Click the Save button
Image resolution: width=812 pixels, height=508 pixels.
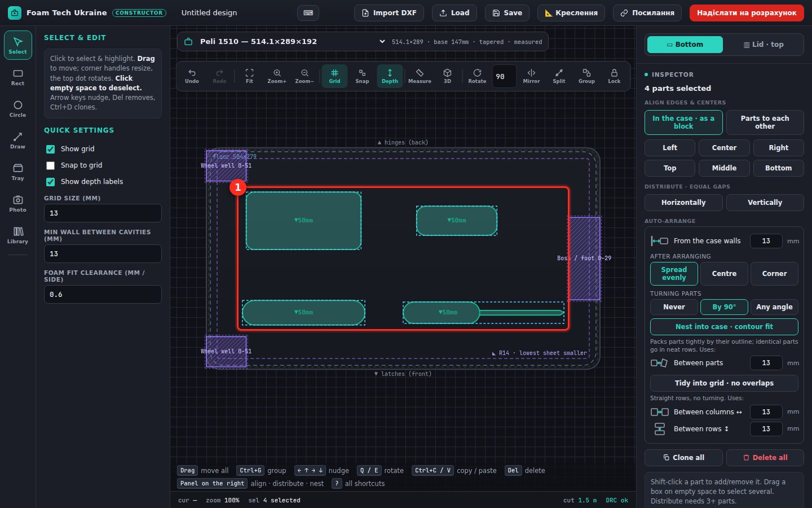coord(507,13)
